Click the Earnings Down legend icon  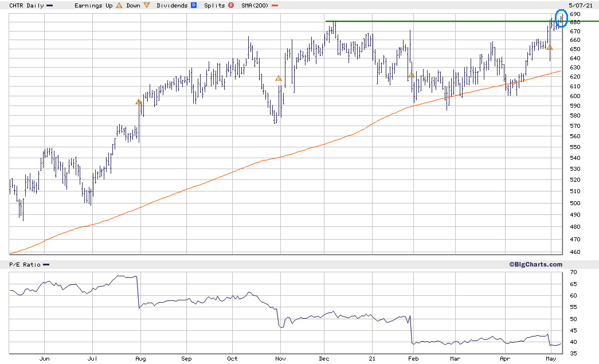(147, 5)
